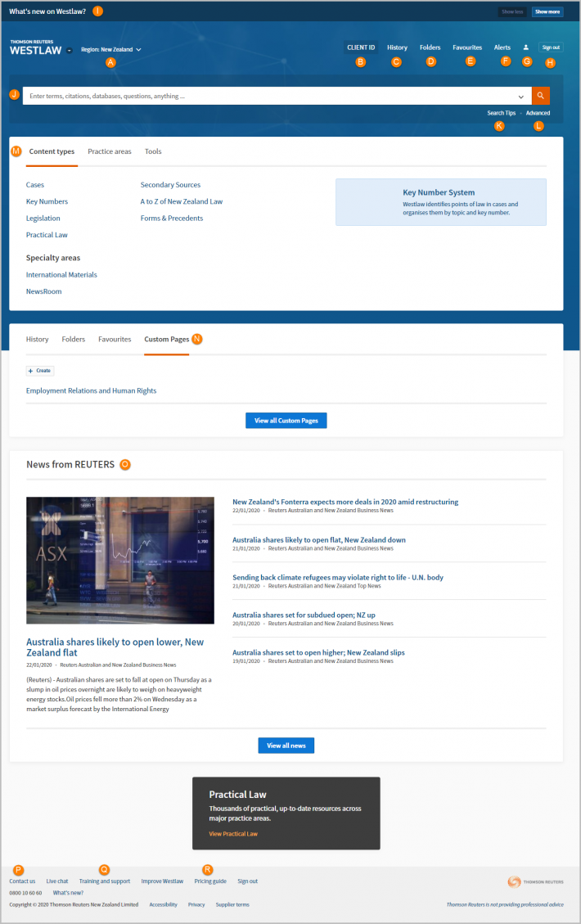Click the Sign out button in the header

click(x=551, y=47)
